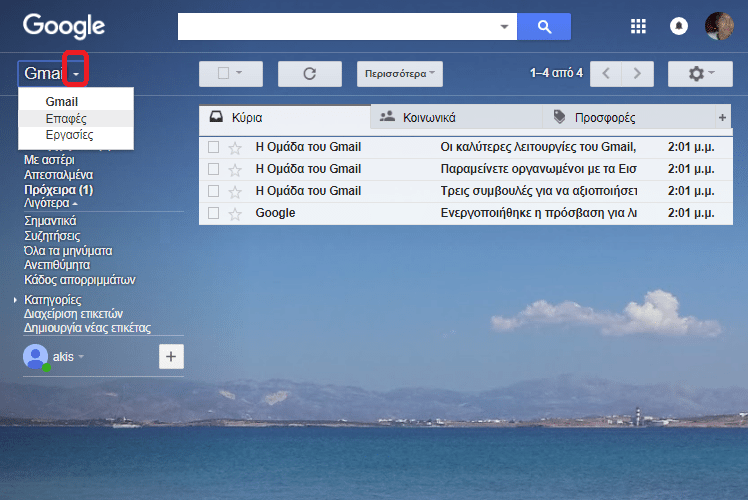Open Όλα τα μηνύματα
This screenshot has height=500, width=748.
click(x=68, y=250)
